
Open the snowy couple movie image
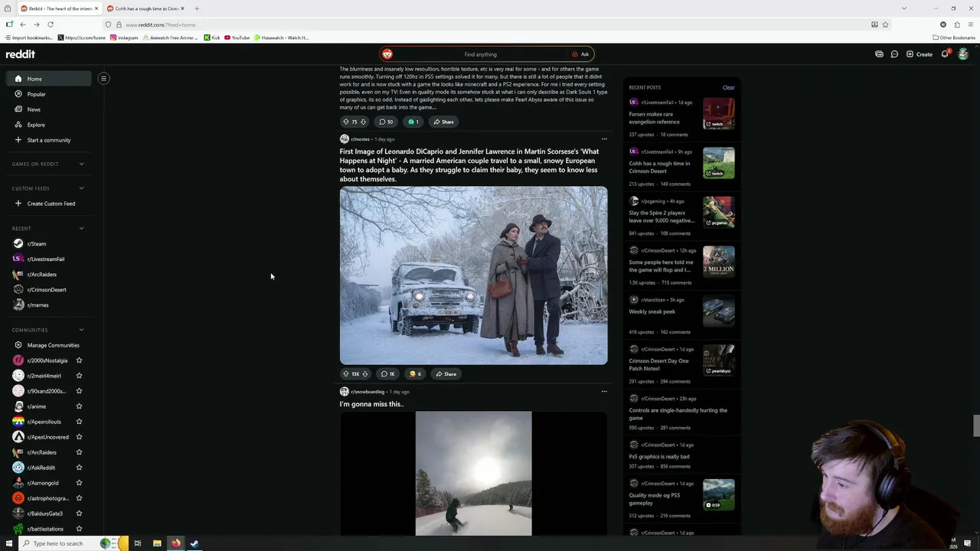474,275
